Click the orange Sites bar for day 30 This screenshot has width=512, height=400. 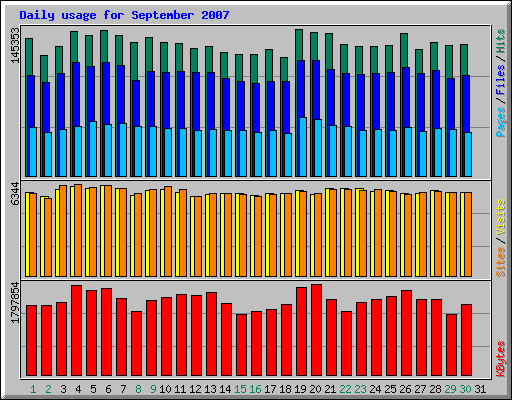468,234
